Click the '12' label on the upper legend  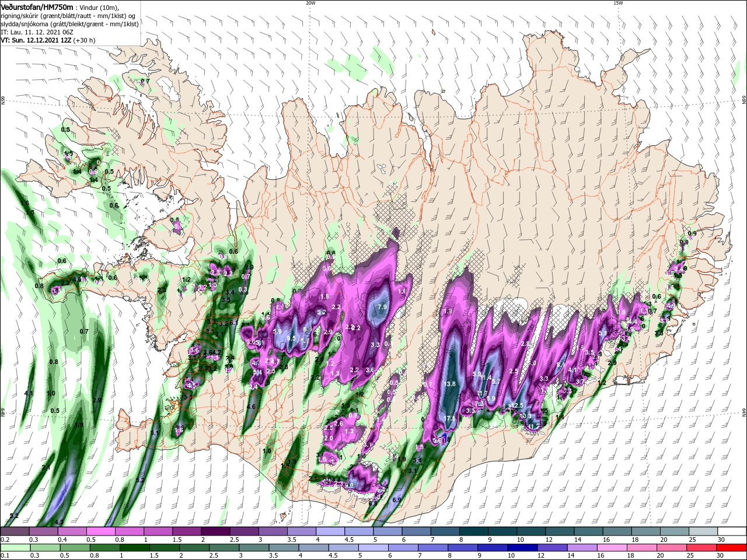549,540
